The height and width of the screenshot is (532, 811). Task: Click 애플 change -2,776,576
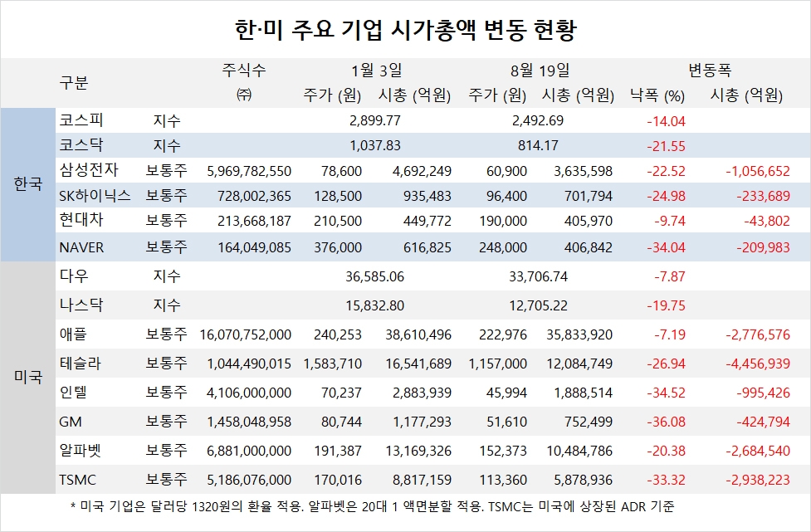[758, 334]
